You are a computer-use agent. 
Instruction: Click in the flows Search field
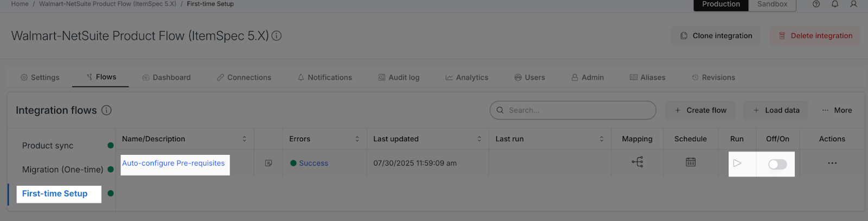point(573,110)
